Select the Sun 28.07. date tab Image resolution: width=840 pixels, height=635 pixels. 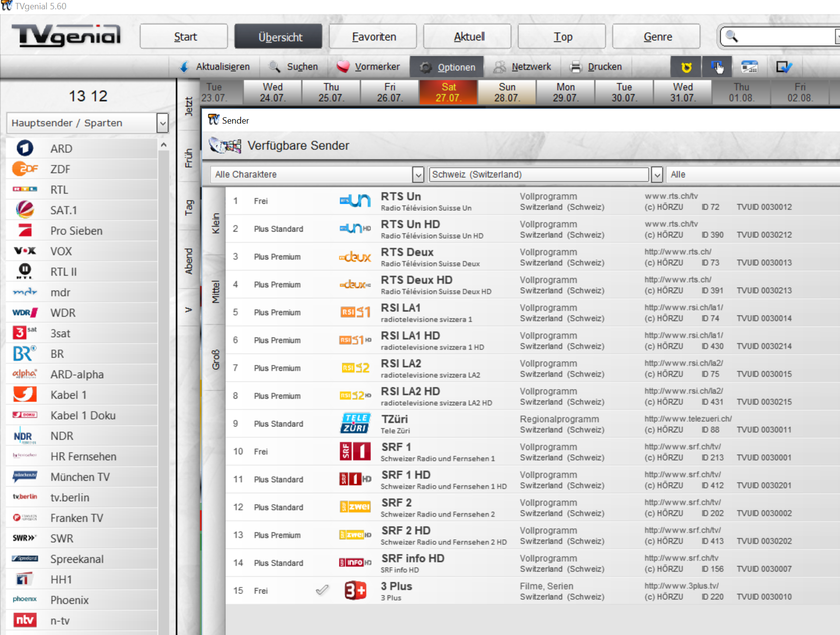point(507,92)
